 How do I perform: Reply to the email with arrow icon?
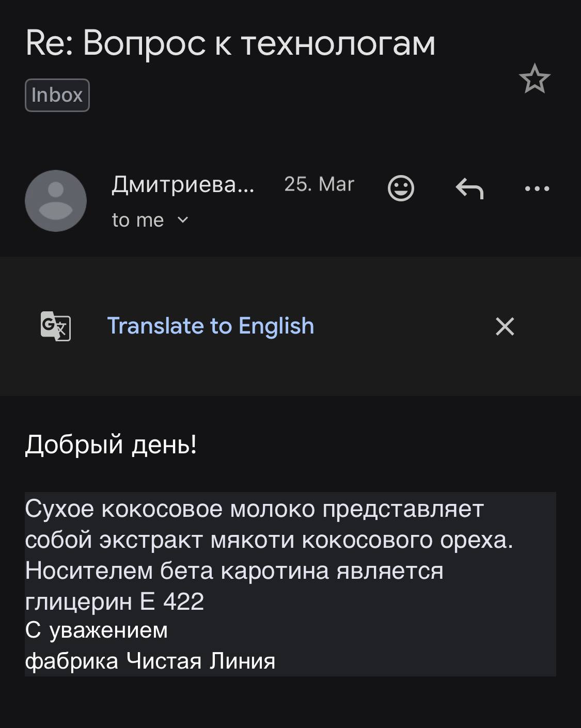point(469,188)
